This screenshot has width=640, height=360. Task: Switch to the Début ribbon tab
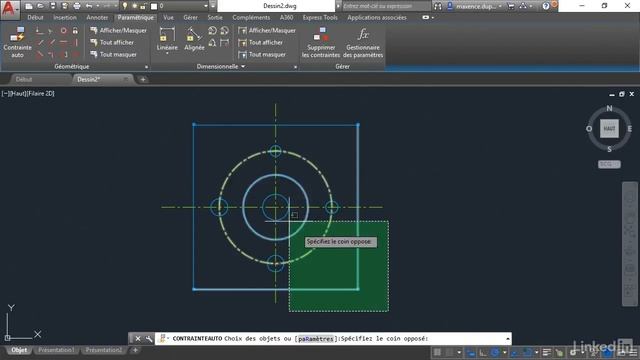(36, 18)
